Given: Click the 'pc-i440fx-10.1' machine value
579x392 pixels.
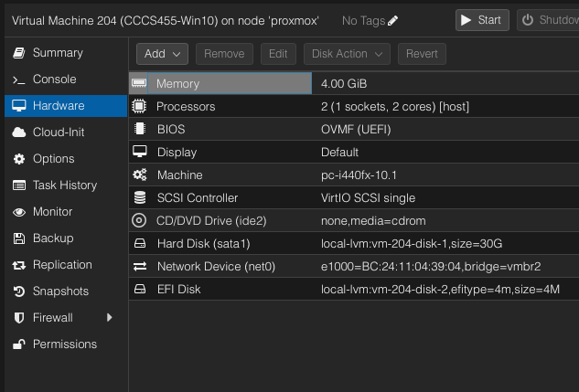Looking at the screenshot, I should point(359,175).
